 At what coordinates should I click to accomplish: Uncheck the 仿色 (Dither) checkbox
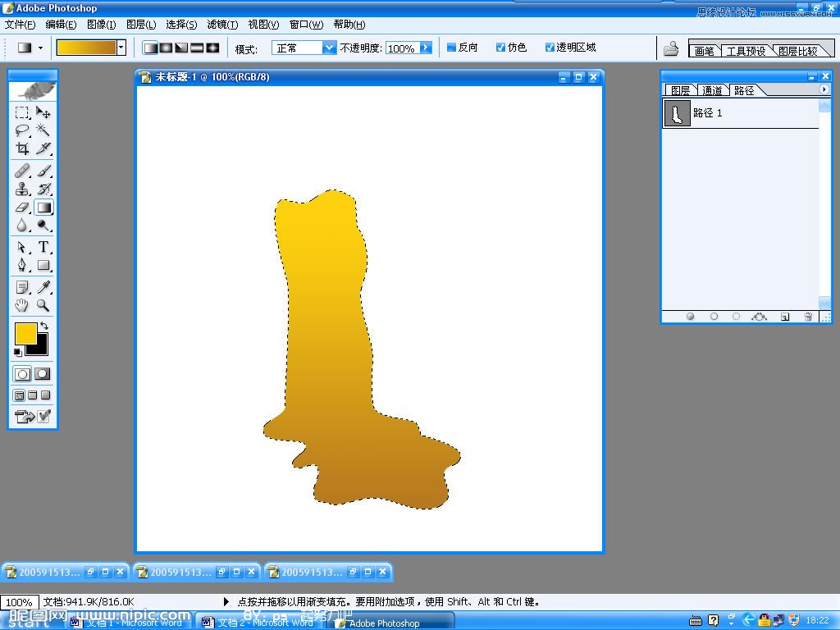500,48
